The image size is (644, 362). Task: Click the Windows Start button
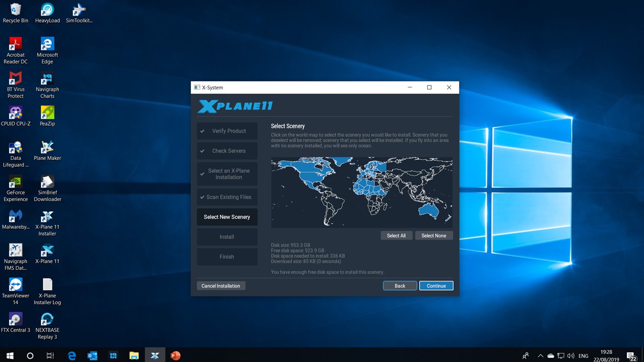click(x=10, y=355)
